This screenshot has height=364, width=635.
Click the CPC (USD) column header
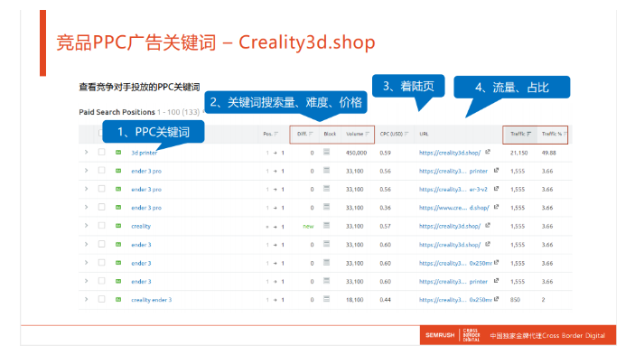391,134
